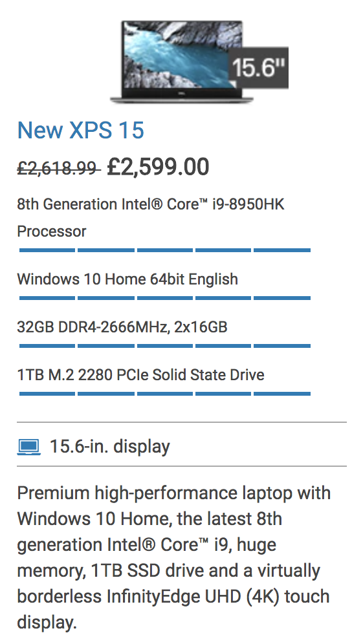Open the New XPS 15 product link

coord(81,130)
